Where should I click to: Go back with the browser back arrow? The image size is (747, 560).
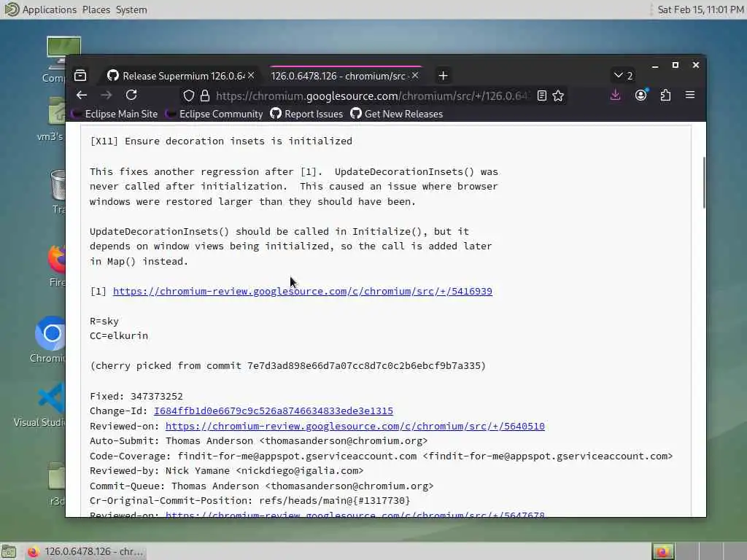(82, 96)
